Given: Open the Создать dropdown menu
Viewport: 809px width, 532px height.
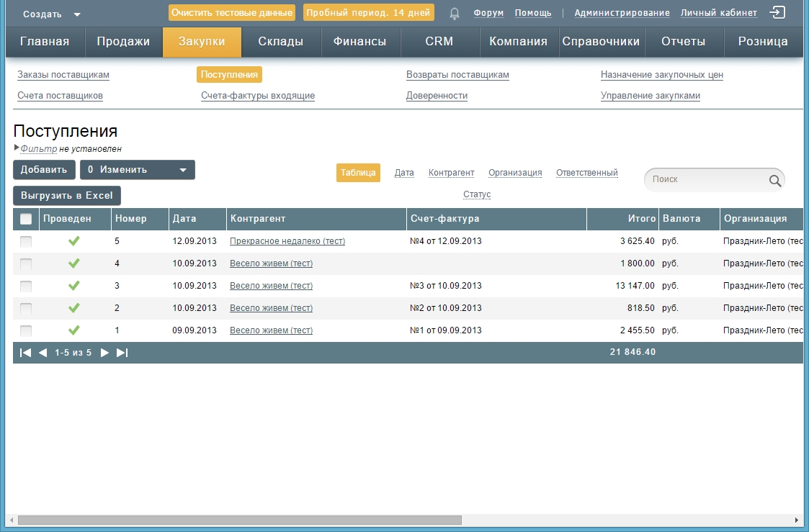Looking at the screenshot, I should coord(51,14).
